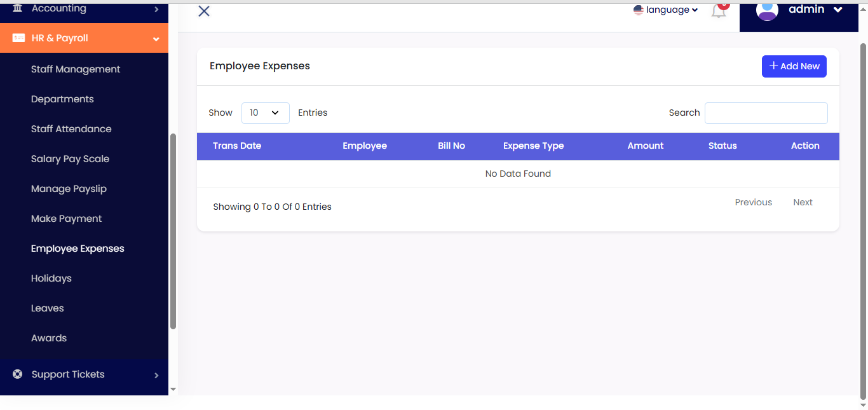The image size is (868, 410).
Task: Click the Add New button
Action: pyautogui.click(x=794, y=66)
